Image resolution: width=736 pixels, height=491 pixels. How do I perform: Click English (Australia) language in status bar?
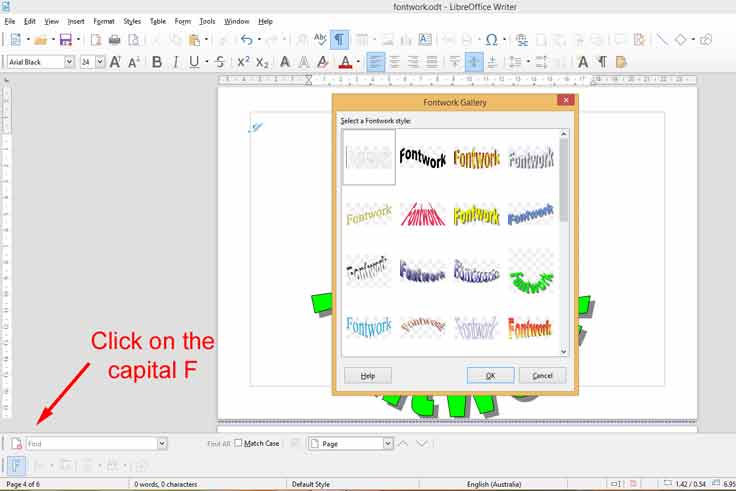494,484
